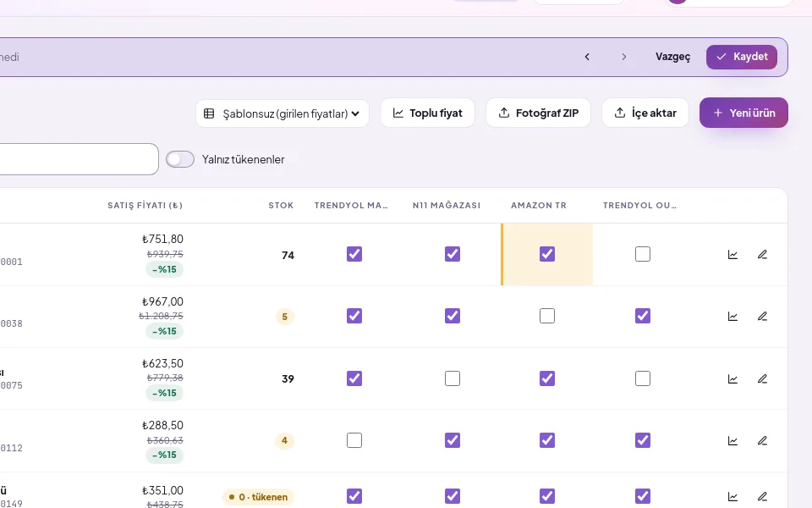This screenshot has height=508, width=812.
Task: Click the stock value 39
Action: (288, 379)
